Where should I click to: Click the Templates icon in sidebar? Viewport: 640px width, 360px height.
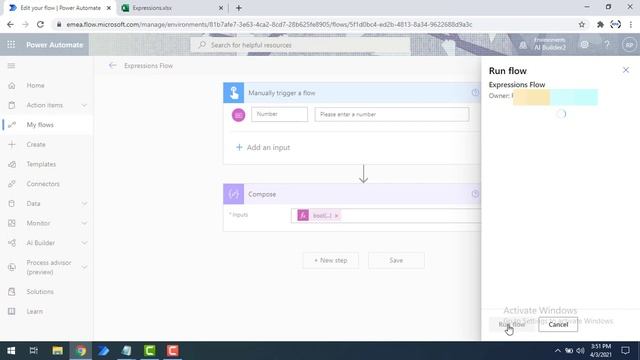pyautogui.click(x=12, y=164)
